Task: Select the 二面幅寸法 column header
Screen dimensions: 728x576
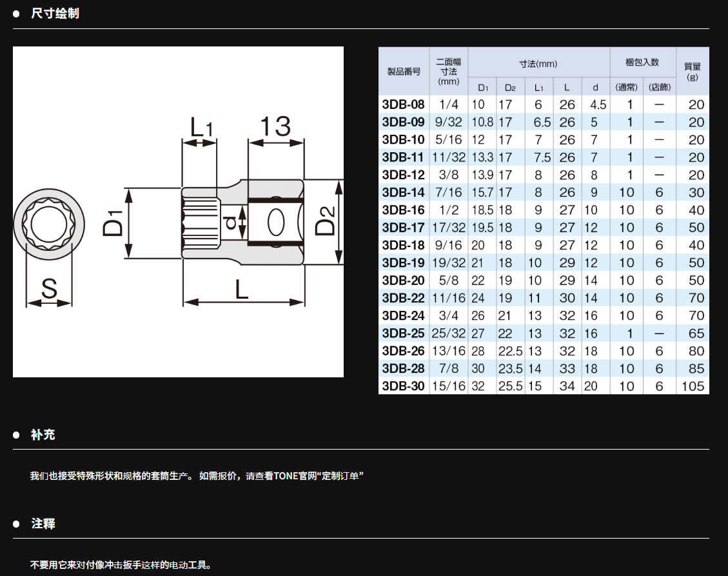Action: coord(449,72)
